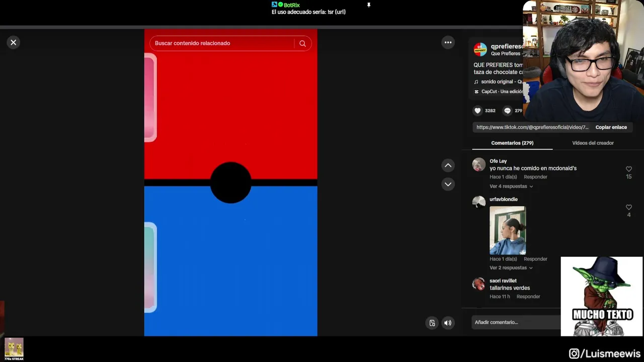Open comments via bubble icon 279

coord(507,111)
